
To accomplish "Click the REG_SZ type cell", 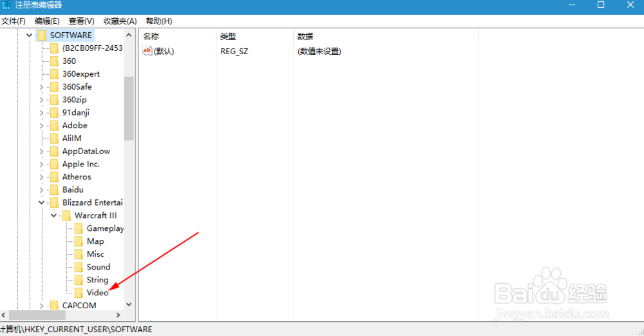I will 234,51.
